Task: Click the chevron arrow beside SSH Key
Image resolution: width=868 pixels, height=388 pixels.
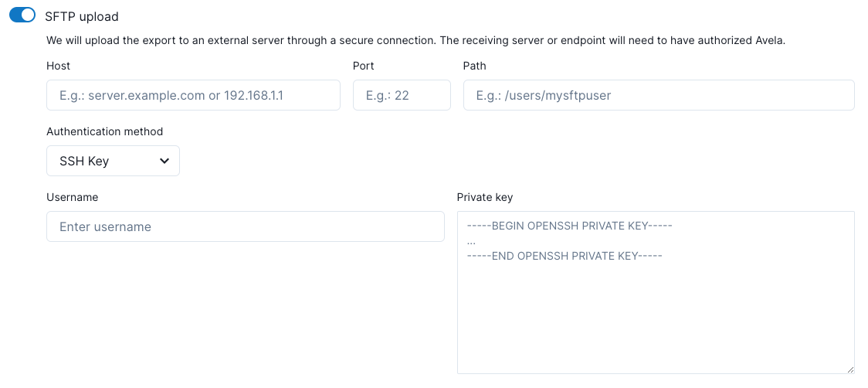Action: click(164, 161)
